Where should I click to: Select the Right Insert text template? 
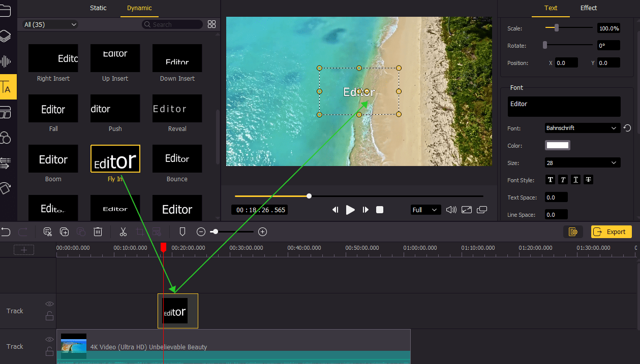point(53,58)
